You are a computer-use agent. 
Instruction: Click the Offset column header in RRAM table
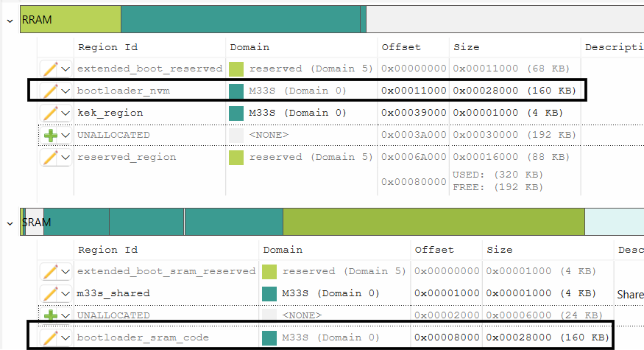[x=400, y=47]
